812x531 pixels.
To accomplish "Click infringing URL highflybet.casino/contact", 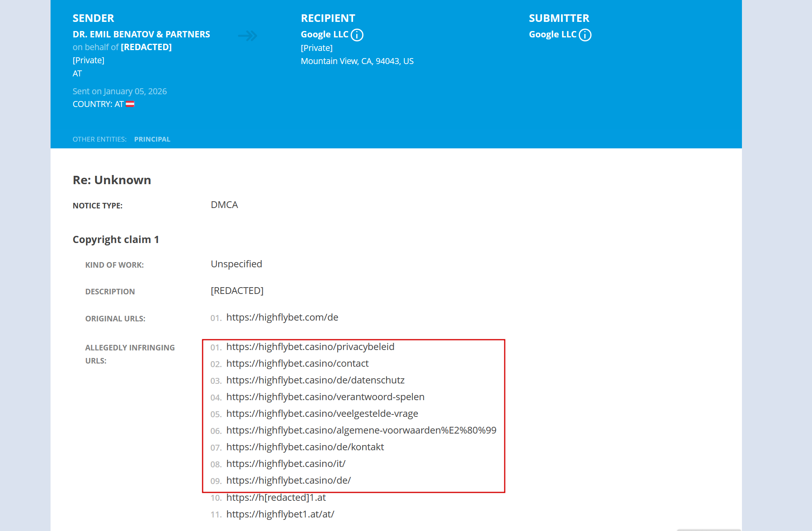I will click(x=297, y=364).
